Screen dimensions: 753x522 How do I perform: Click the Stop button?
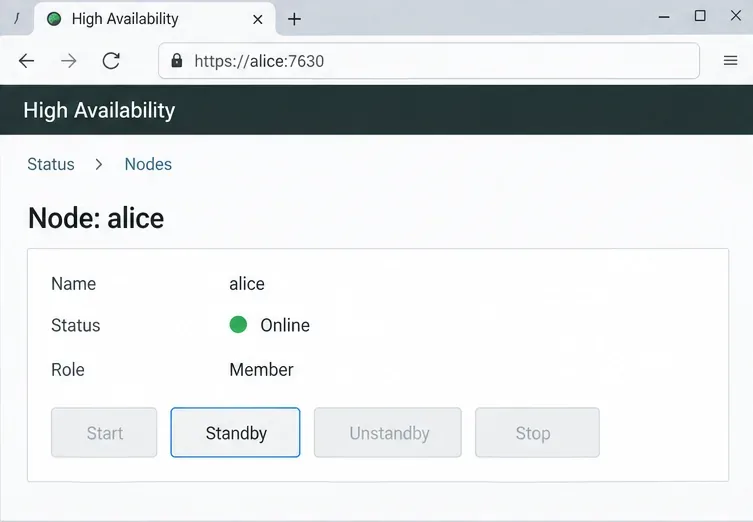point(537,433)
